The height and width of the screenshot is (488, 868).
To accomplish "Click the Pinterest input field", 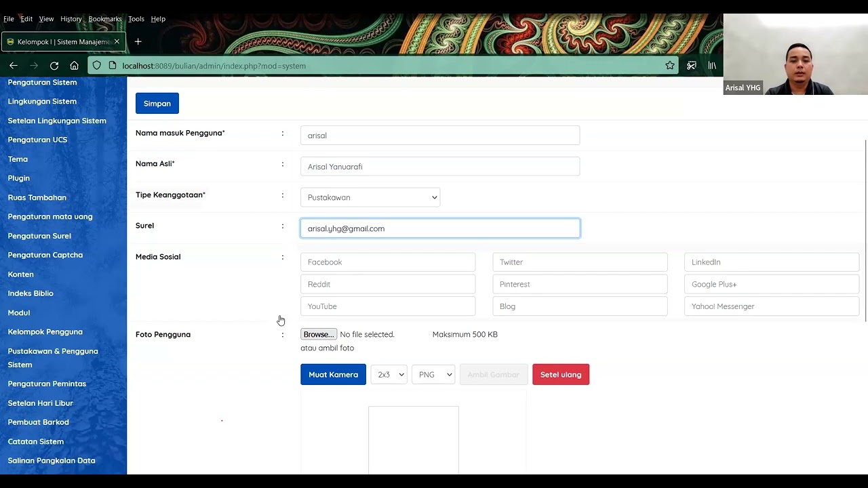I will [580, 284].
